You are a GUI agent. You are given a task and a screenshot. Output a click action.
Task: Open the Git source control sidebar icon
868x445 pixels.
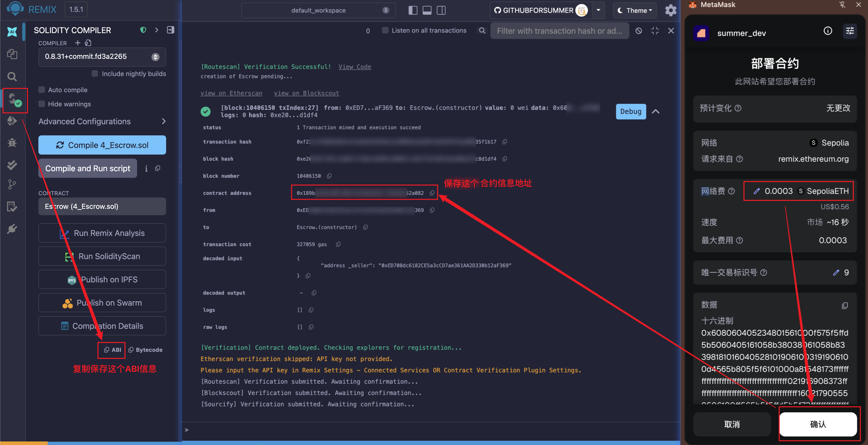(12, 184)
